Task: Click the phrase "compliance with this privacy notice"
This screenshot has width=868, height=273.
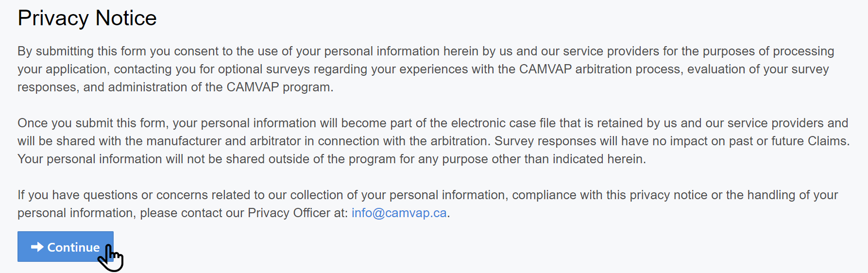Action: [x=610, y=195]
